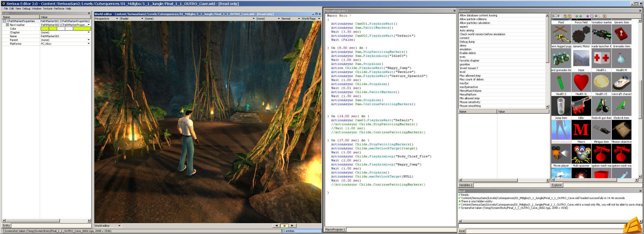Open the D... folder dropdown in explorer

[x=556, y=16]
